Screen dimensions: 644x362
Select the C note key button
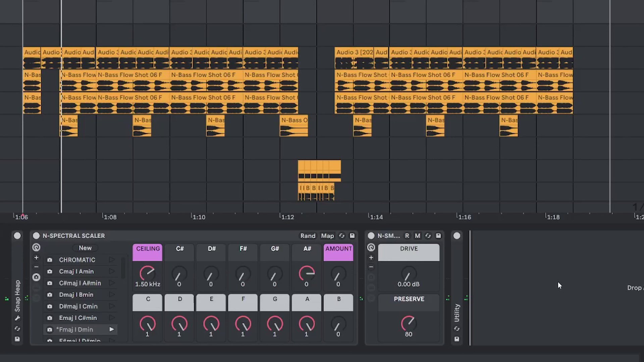[148, 302]
